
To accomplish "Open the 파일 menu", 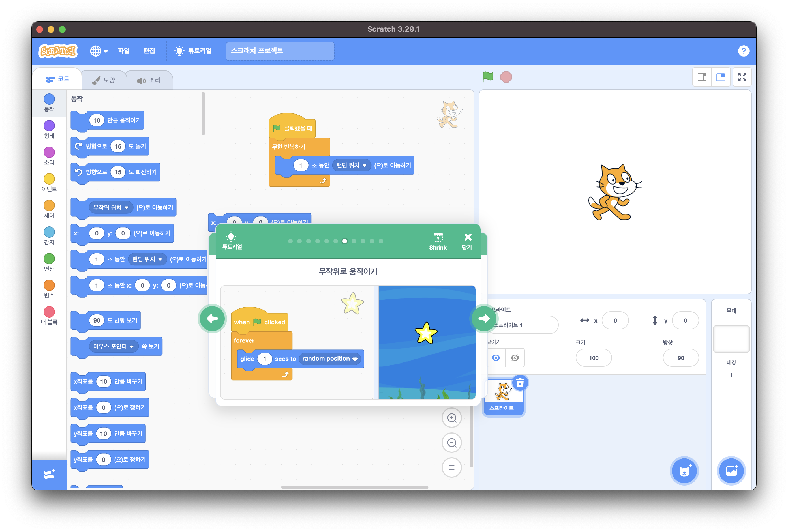I will [123, 51].
